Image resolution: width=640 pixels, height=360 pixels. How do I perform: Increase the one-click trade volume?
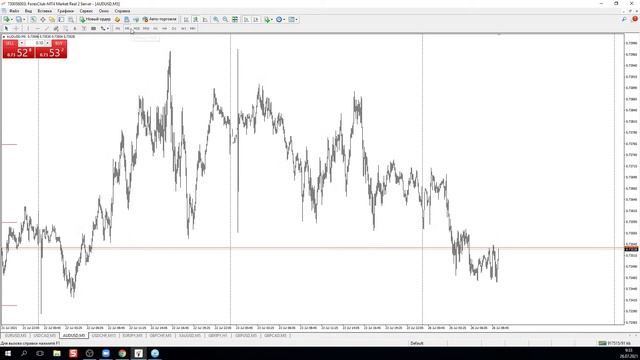47,43
